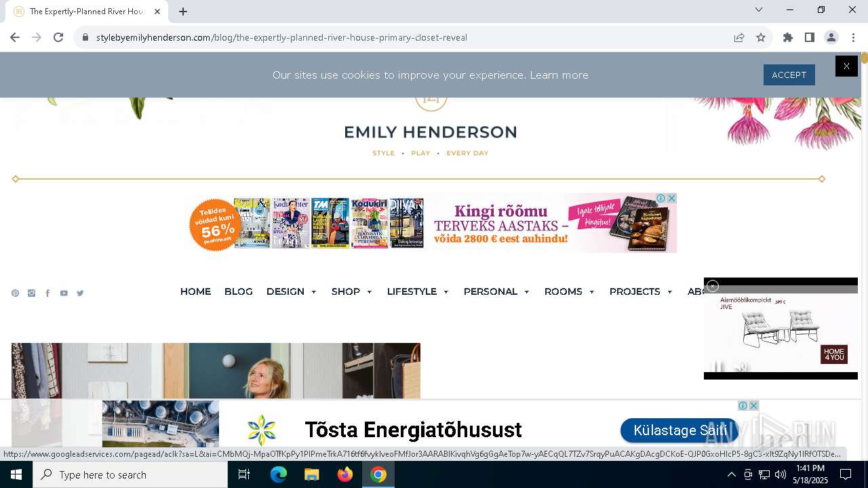The width and height of the screenshot is (868, 488).
Task: Expand the LIFESTYLE menu arrow
Action: point(446,292)
